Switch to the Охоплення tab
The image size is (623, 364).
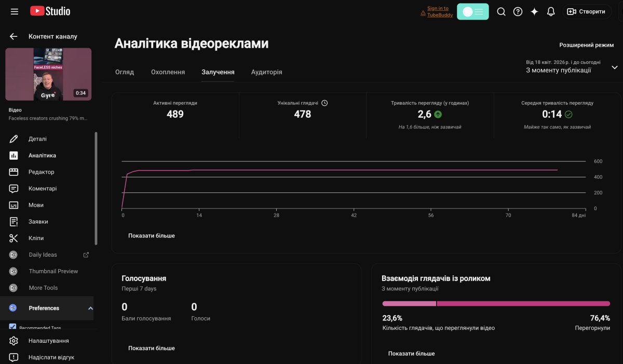click(x=168, y=72)
